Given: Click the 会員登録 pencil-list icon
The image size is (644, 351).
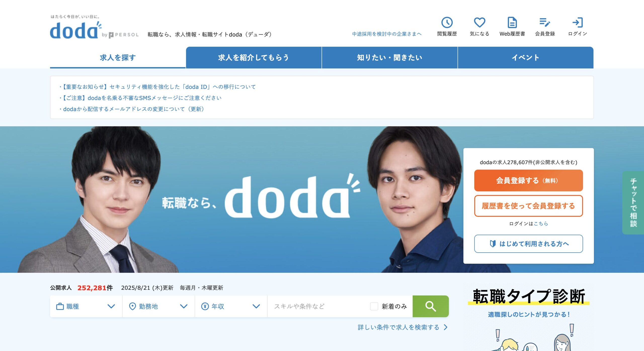Looking at the screenshot, I should click(x=545, y=22).
